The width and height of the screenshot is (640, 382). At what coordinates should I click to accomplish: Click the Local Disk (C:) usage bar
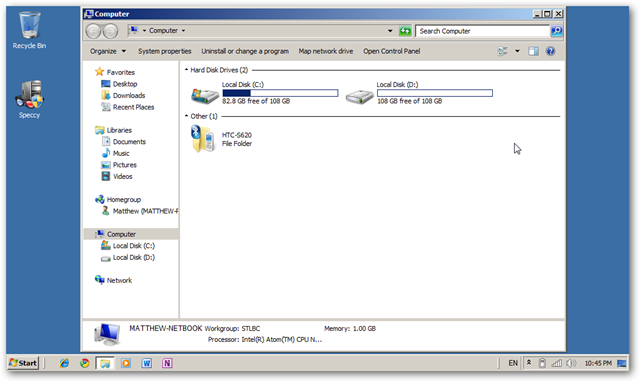tap(280, 93)
